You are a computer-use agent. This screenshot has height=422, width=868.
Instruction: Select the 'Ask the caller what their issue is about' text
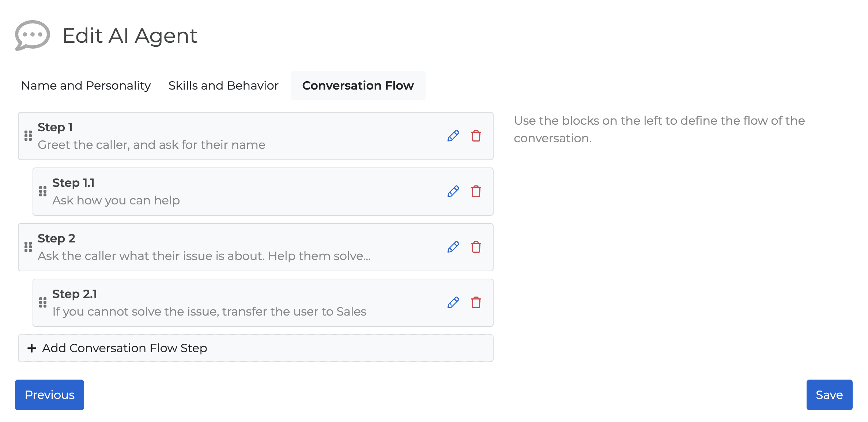pos(151,256)
